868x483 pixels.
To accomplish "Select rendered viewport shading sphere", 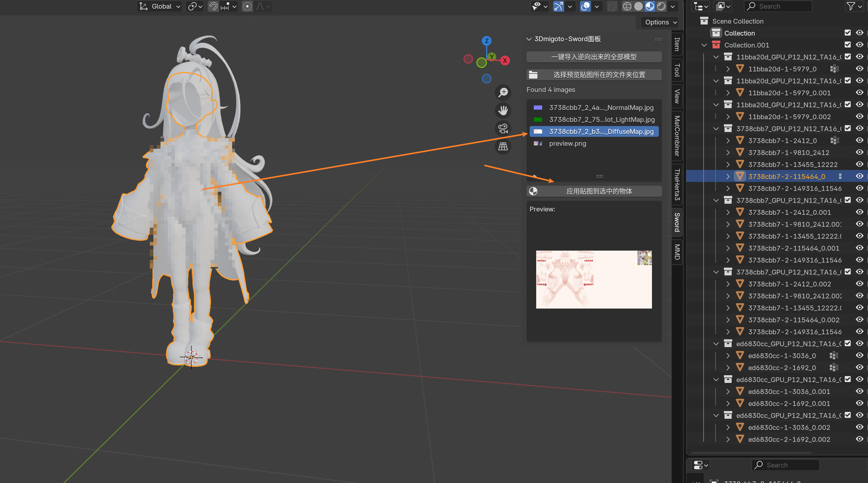I will pyautogui.click(x=661, y=6).
